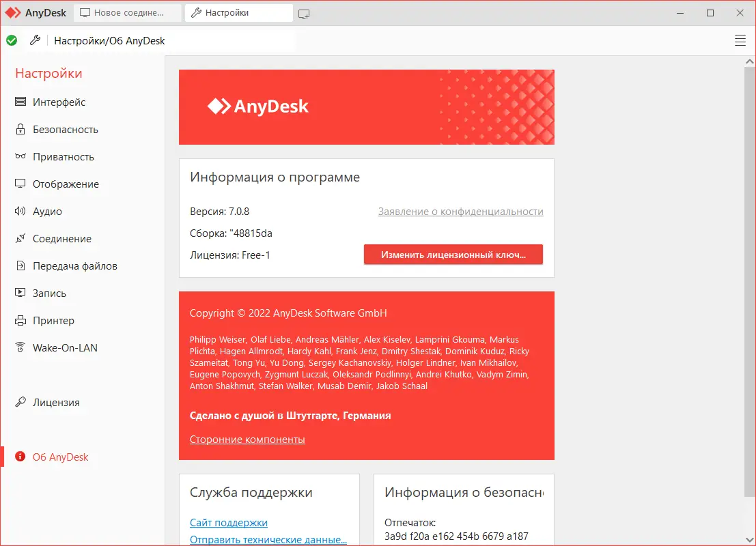
Task: Open Лицензия section
Action: [56, 403]
